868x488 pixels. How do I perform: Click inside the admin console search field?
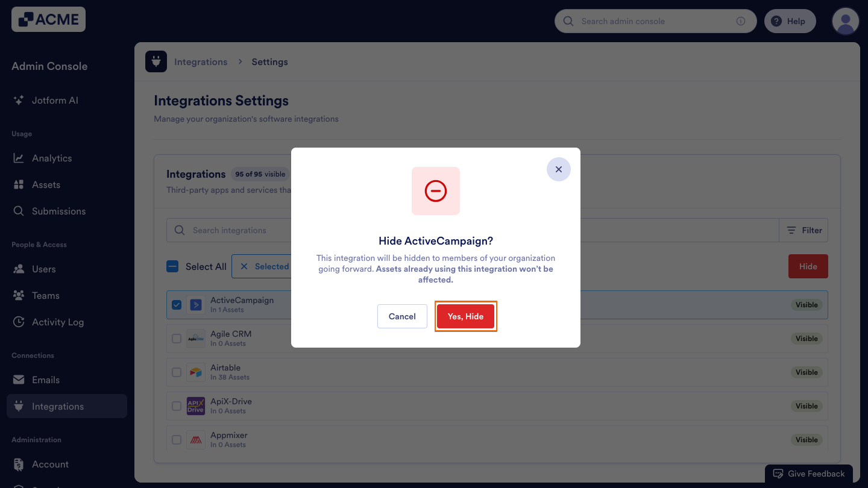[x=651, y=20]
